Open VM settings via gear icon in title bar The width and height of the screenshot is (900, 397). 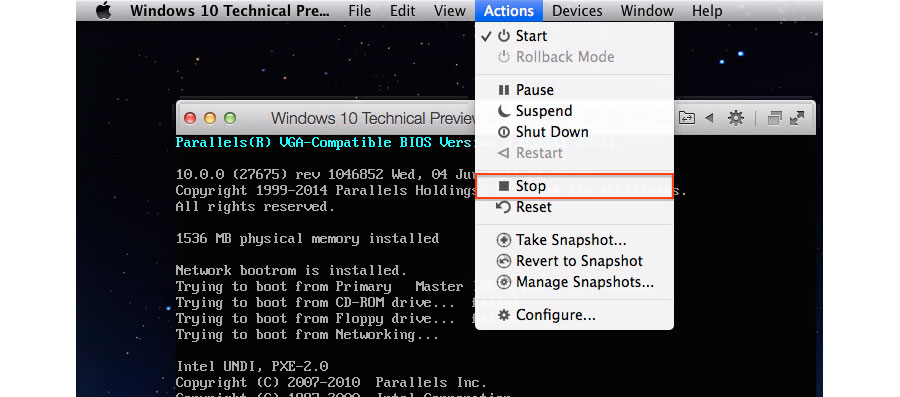pos(736,118)
